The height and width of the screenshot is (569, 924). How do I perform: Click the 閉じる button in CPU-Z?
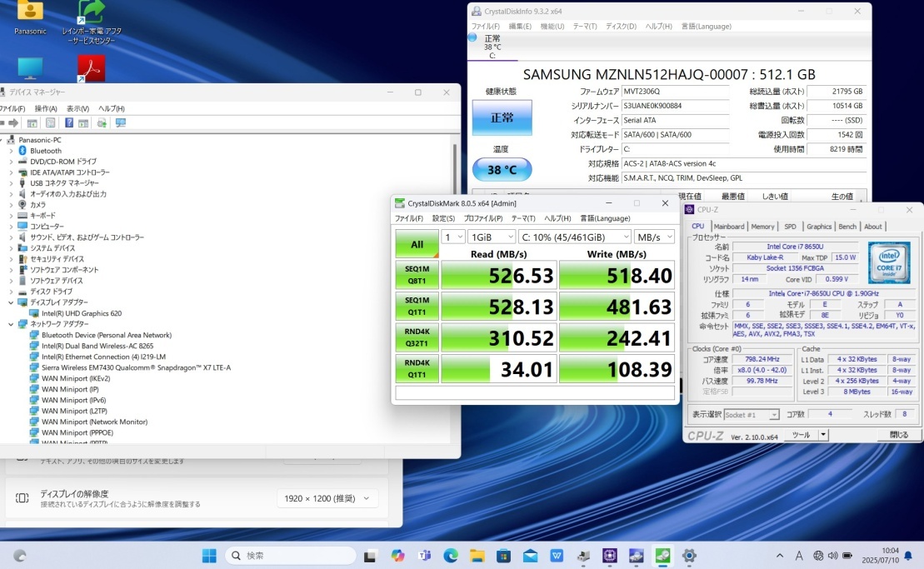click(898, 435)
